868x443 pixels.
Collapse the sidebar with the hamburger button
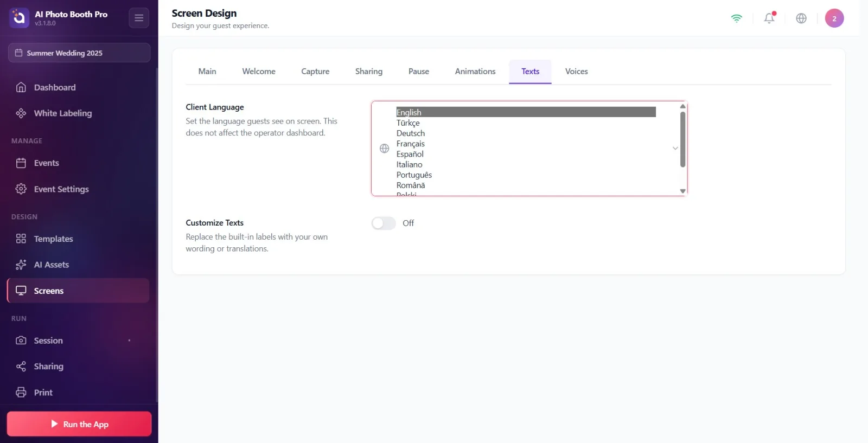click(139, 18)
